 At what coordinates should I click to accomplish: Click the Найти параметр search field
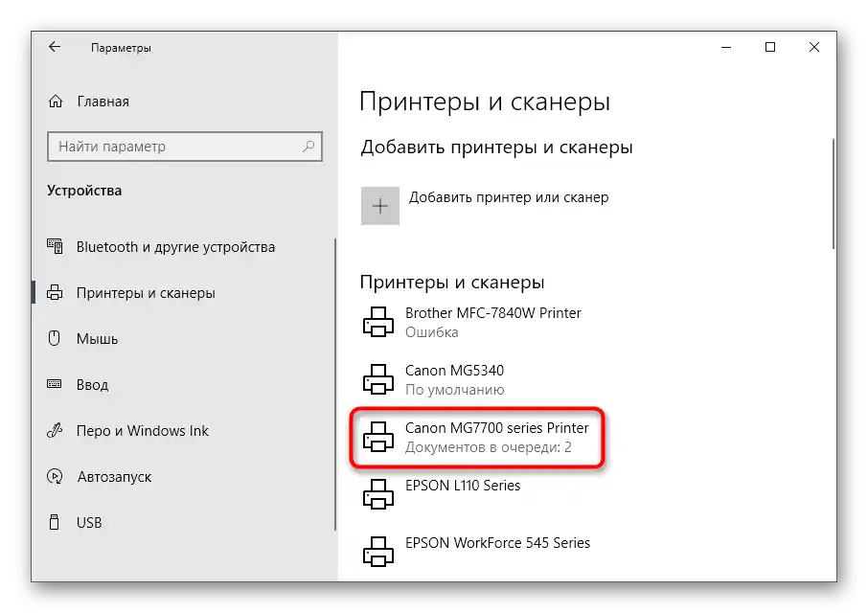tap(185, 147)
